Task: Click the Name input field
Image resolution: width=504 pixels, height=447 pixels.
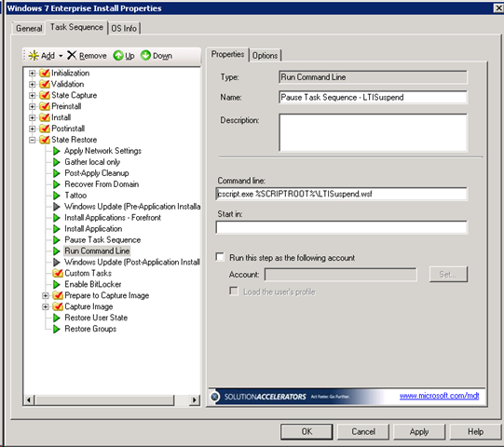Action: point(373,98)
